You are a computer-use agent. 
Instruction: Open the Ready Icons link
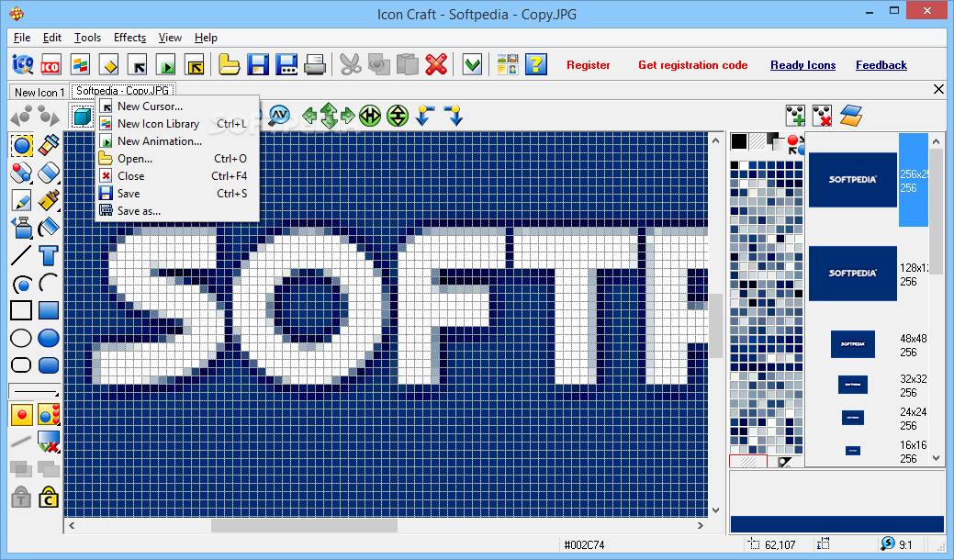point(802,65)
